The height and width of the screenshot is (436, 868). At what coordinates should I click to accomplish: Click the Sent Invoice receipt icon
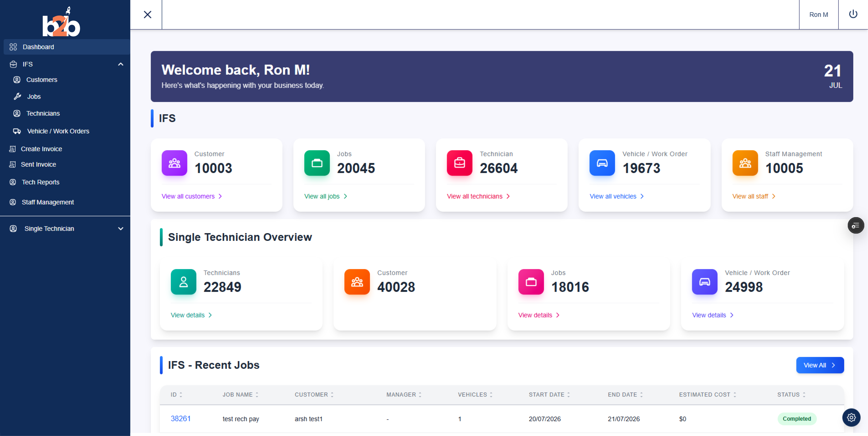(12, 164)
